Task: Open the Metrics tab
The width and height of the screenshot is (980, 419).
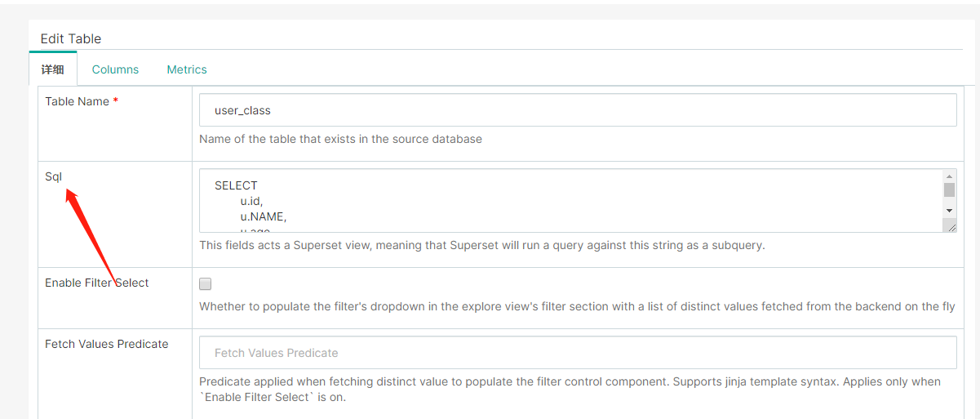Action: coord(187,69)
